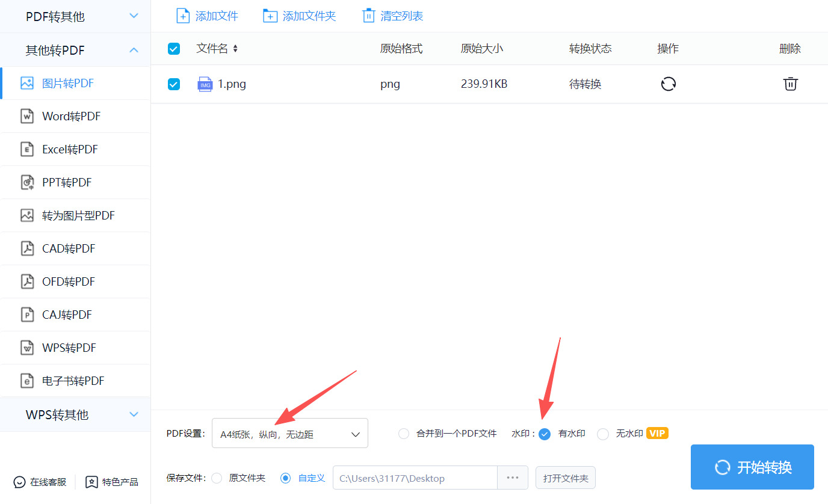The height and width of the screenshot is (504, 828).
Task: Switch to CAD转PDF conversion
Action: point(76,248)
